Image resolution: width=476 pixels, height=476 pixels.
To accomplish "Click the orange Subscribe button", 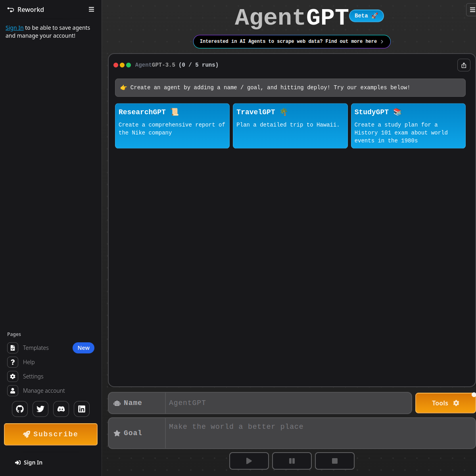I will tap(50, 434).
